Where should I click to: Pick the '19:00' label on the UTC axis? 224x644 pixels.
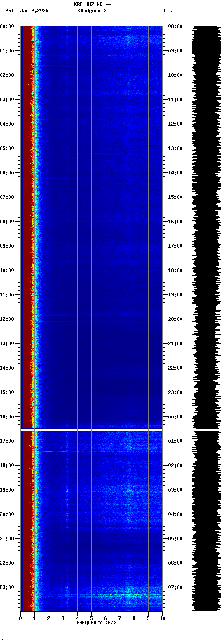point(175,295)
